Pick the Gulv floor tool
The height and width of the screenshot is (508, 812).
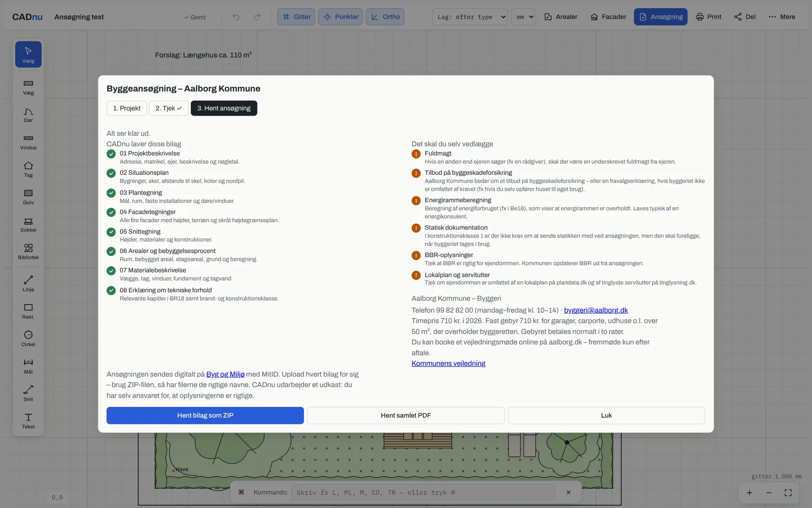(x=28, y=197)
